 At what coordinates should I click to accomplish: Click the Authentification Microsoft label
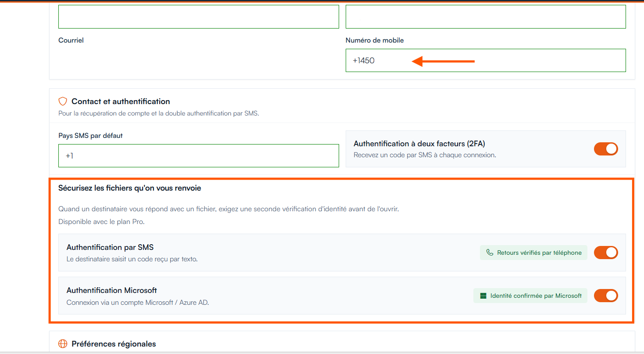pos(112,290)
